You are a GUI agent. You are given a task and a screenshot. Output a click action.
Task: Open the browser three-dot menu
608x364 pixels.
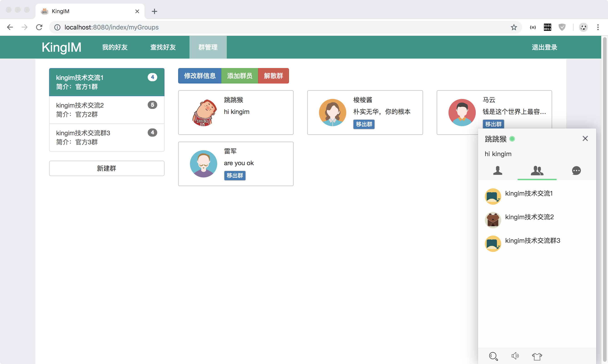click(x=598, y=27)
